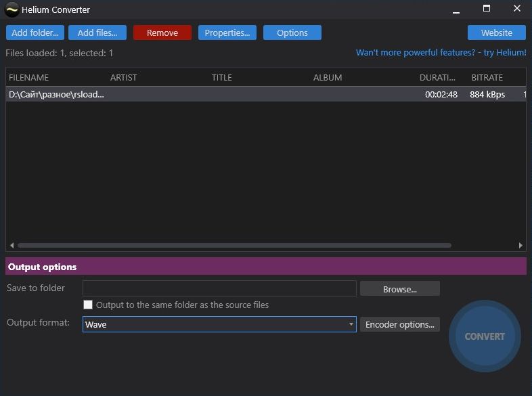532x396 pixels.
Task: Enable output to same folder as source
Action: tap(88, 305)
